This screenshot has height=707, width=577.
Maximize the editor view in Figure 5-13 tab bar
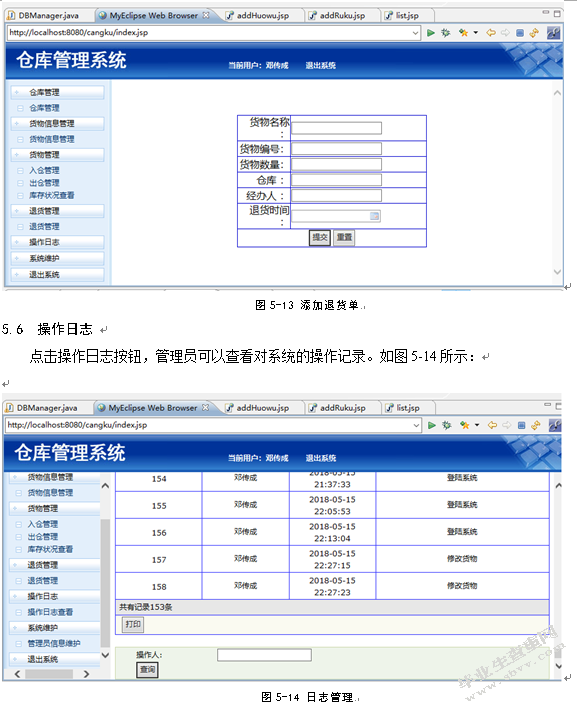tap(557, 14)
